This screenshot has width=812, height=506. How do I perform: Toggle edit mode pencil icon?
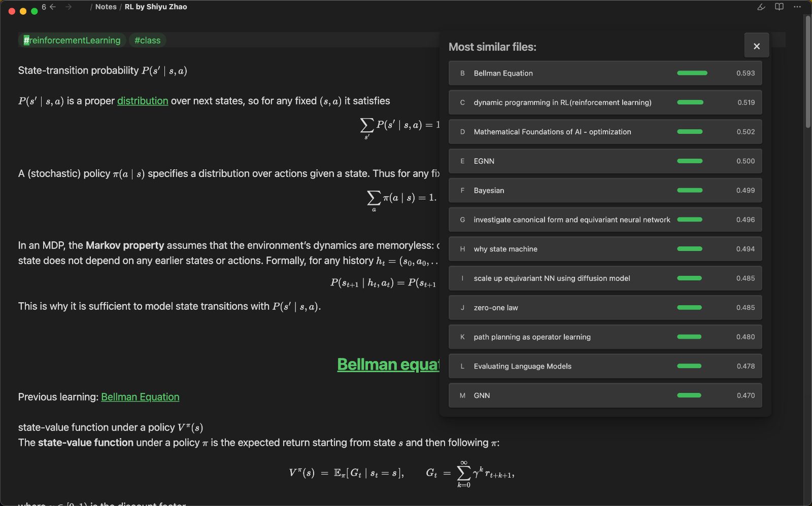(x=761, y=7)
